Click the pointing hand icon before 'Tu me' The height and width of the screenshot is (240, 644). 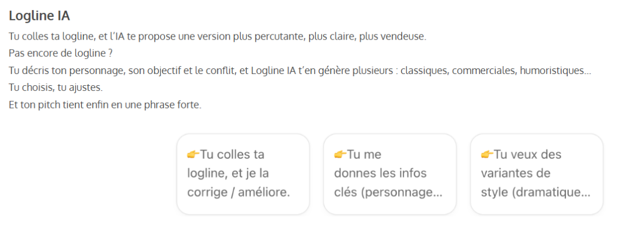(x=340, y=154)
